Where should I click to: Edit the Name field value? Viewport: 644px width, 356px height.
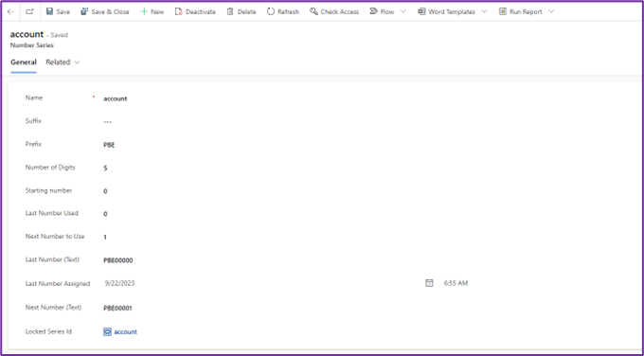(115, 98)
